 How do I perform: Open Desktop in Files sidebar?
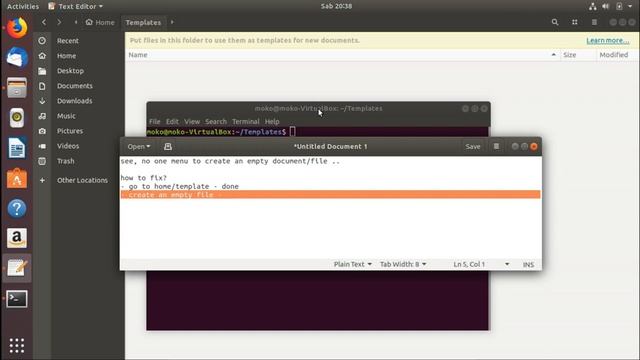coord(70,71)
